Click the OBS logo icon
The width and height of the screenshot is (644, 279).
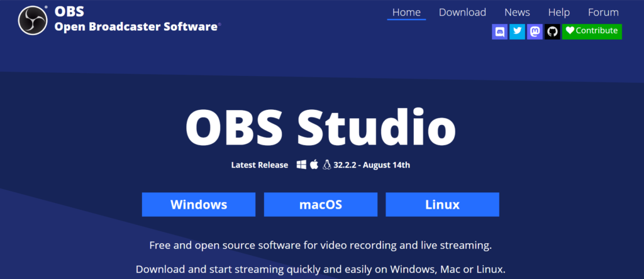coord(33,20)
